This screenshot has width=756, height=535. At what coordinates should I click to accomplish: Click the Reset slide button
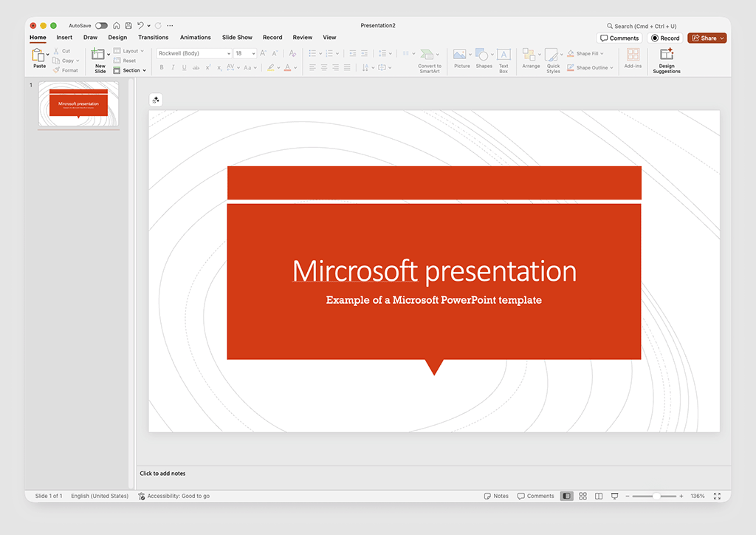pyautogui.click(x=125, y=61)
